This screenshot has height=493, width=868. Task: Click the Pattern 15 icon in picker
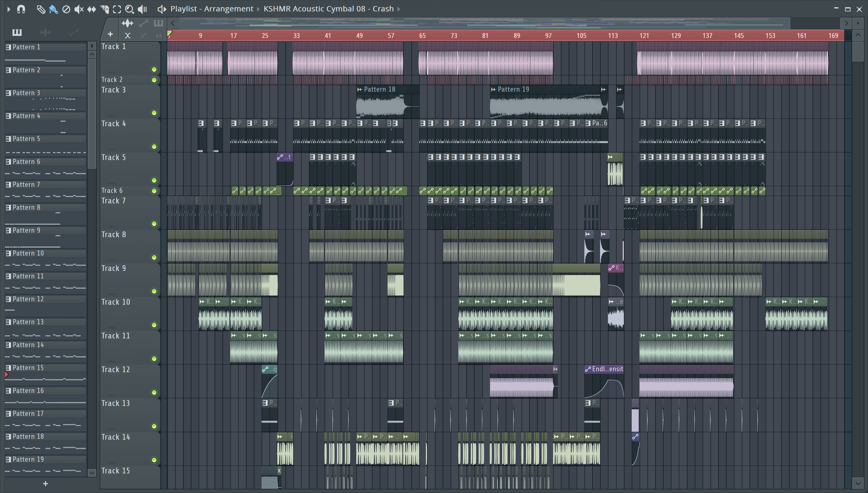click(8, 368)
